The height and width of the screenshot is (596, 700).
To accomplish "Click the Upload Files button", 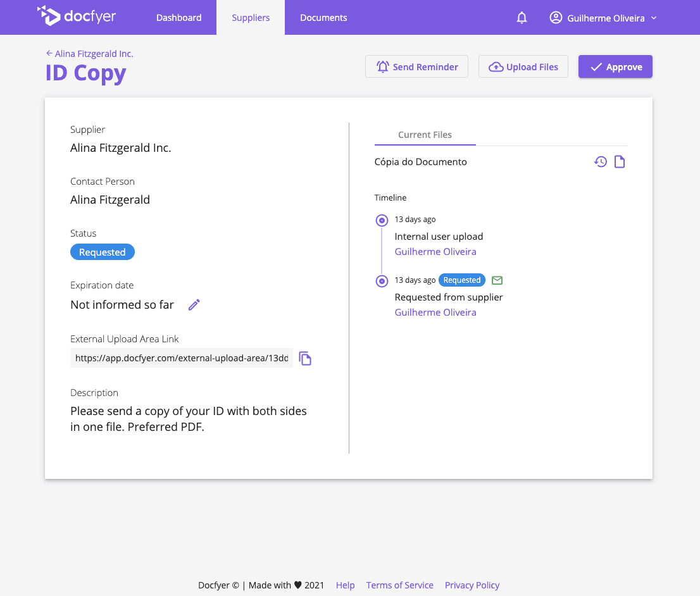I will [523, 67].
